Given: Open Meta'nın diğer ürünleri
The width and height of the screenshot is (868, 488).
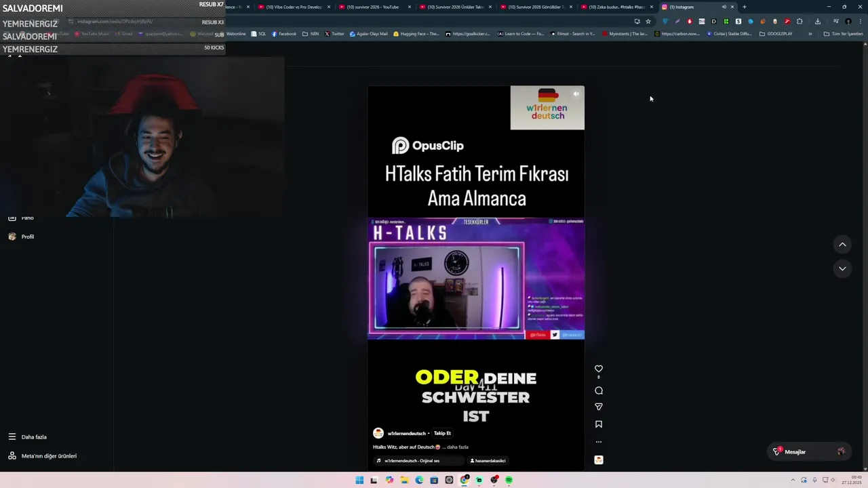Looking at the screenshot, I should click(42, 456).
